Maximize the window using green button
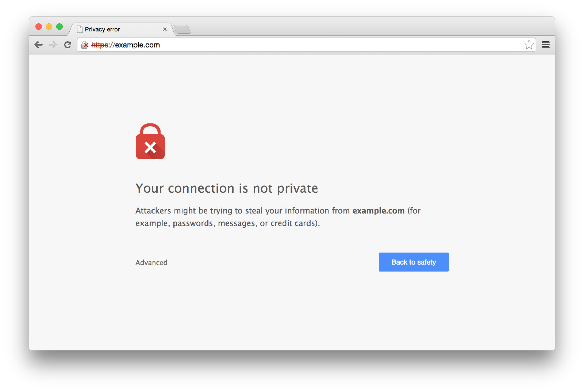 pos(59,27)
